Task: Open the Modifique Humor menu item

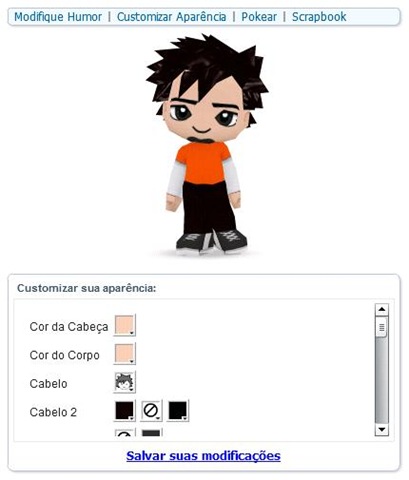Action: click(x=58, y=17)
